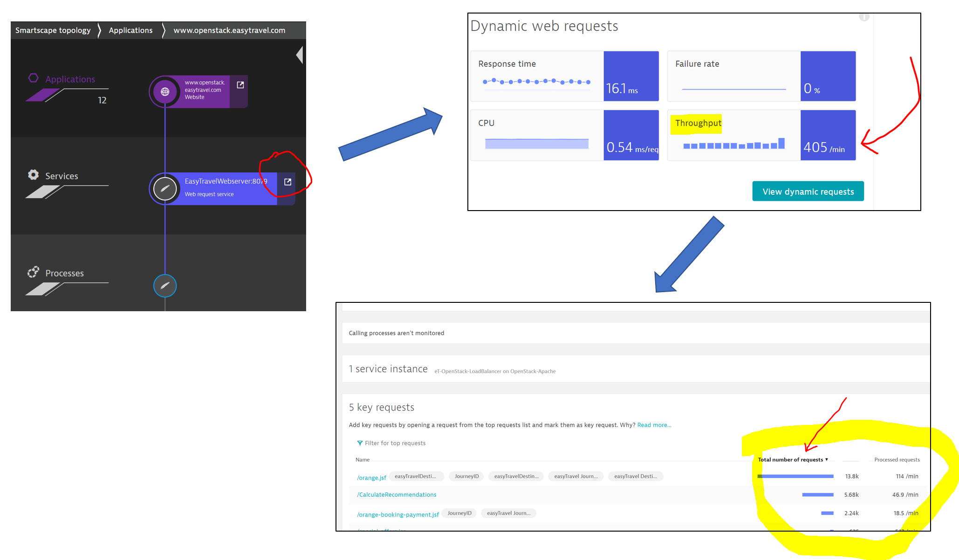
Task: Collapse the topology panel with left arrow
Action: (300, 55)
